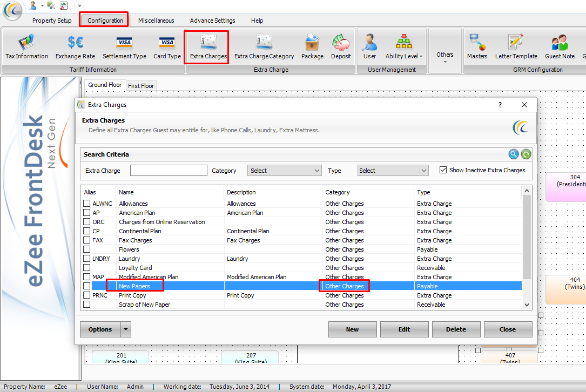Screen dimensions: 586x392
Task: Open the Deposit piggy bank icon
Action: click(341, 47)
